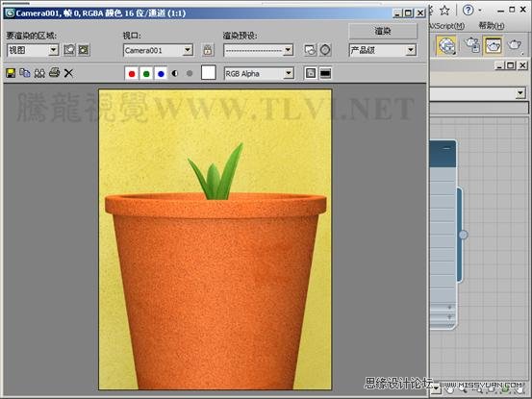Image resolution: width=532 pixels, height=399 pixels.
Task: Toggle the monochrome display dot
Action: click(190, 73)
